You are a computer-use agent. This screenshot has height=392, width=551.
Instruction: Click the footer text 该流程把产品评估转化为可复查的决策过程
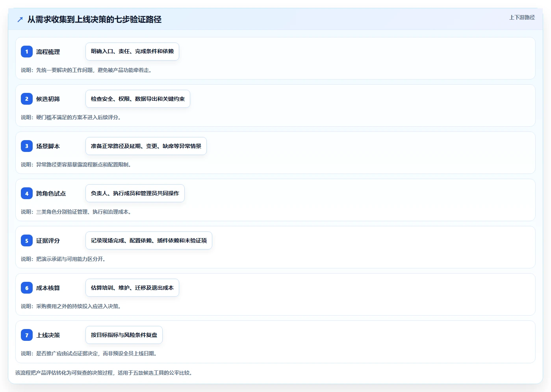point(64,373)
